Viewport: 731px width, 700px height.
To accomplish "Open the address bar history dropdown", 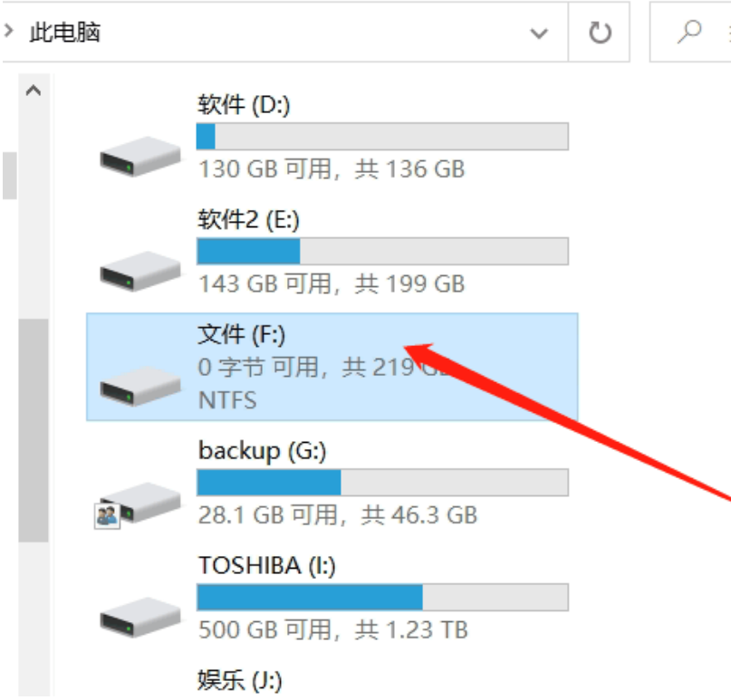I will click(x=539, y=34).
